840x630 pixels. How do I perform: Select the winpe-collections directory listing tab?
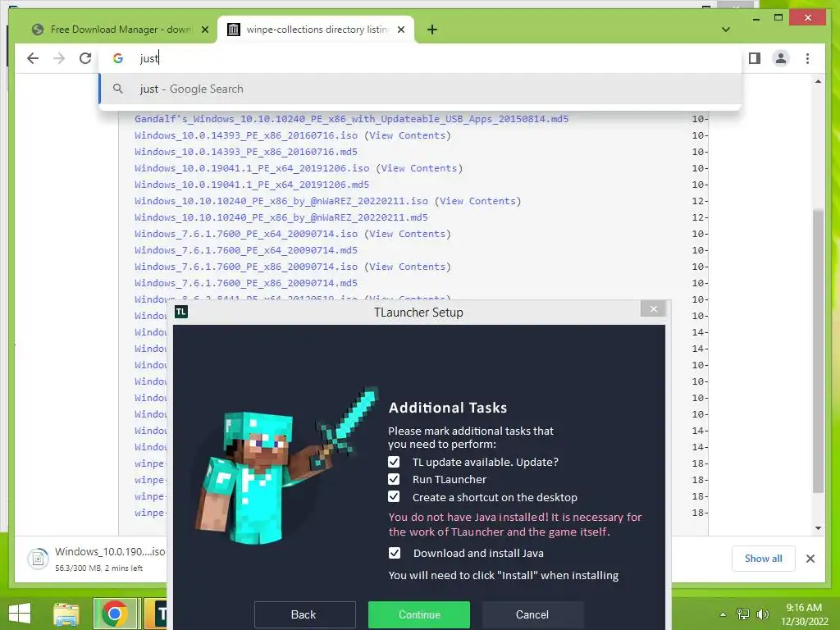(316, 30)
